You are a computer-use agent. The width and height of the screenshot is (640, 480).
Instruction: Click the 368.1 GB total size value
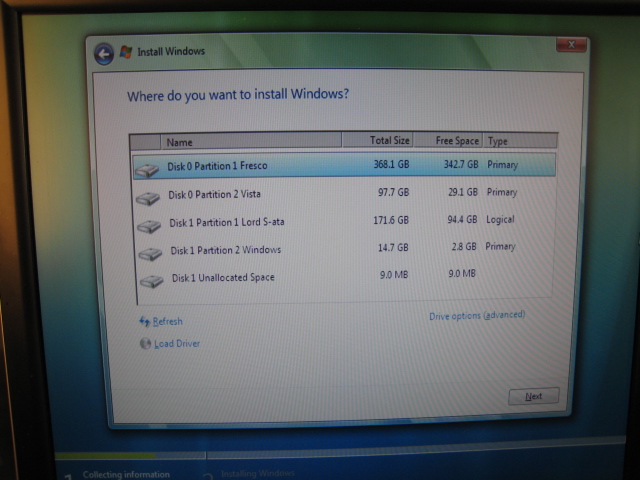391,164
